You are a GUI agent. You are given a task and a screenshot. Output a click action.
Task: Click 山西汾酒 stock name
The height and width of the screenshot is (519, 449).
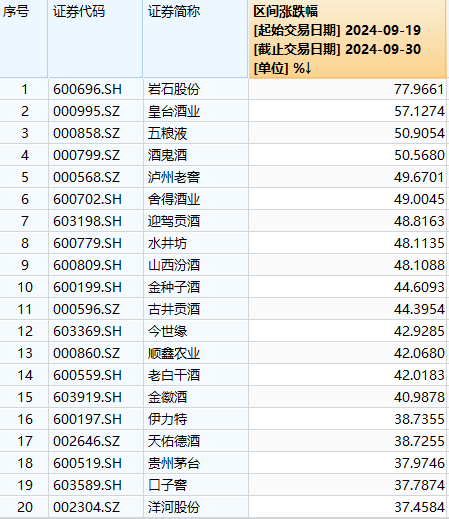point(174,265)
